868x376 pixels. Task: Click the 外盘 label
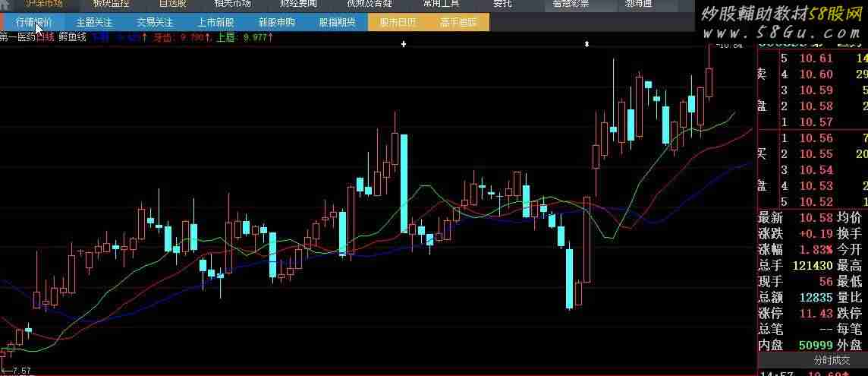(849, 346)
